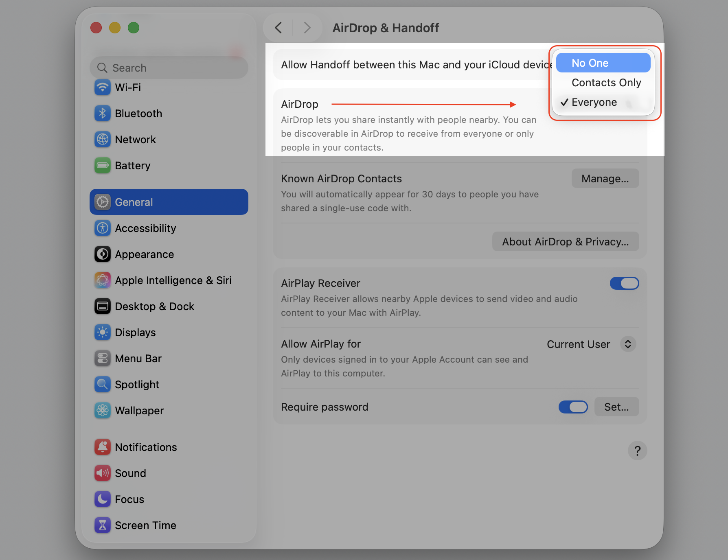
Task: Click the AirDrop & Handoff title
Action: (x=386, y=28)
